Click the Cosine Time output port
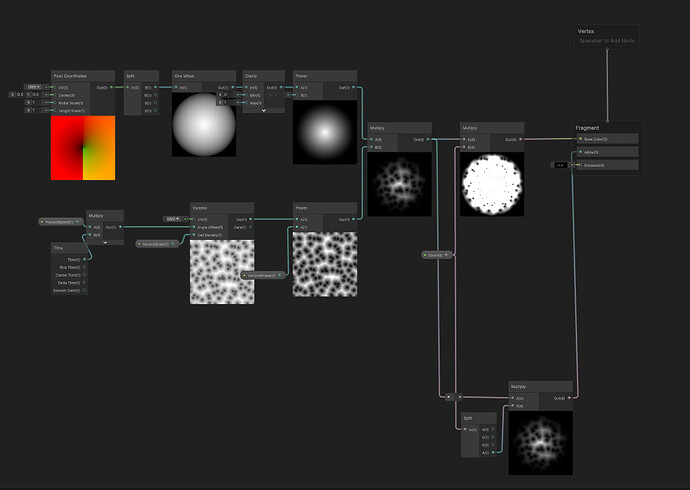This screenshot has width=690, height=490. (84, 275)
